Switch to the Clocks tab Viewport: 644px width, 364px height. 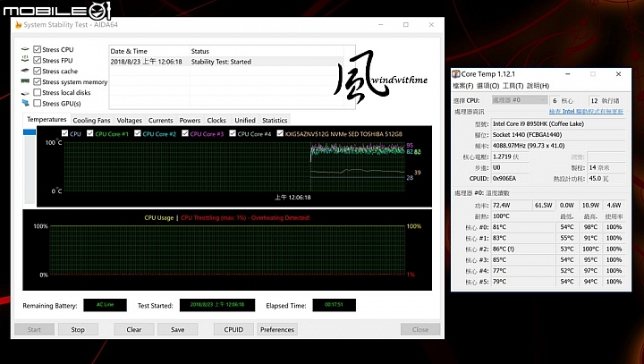[216, 121]
